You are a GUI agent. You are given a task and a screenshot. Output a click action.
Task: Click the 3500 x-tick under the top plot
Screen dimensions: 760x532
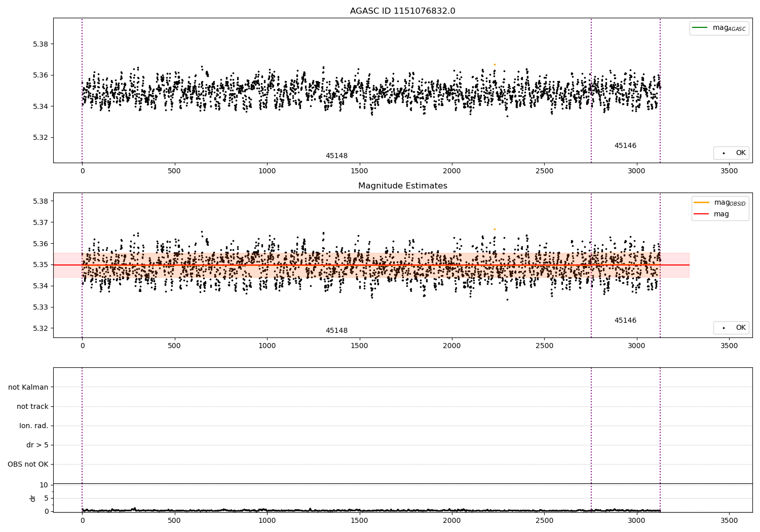[729, 171]
